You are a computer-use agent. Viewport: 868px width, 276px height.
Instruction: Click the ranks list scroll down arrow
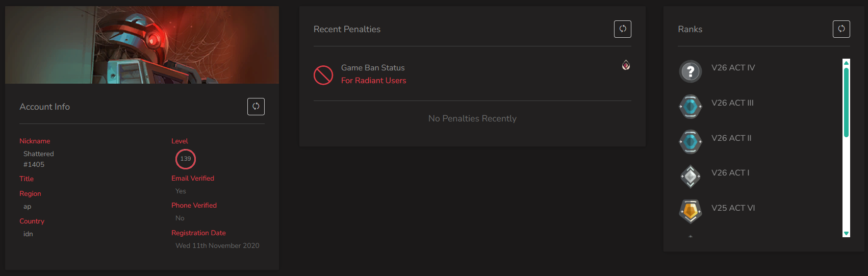coord(846,234)
